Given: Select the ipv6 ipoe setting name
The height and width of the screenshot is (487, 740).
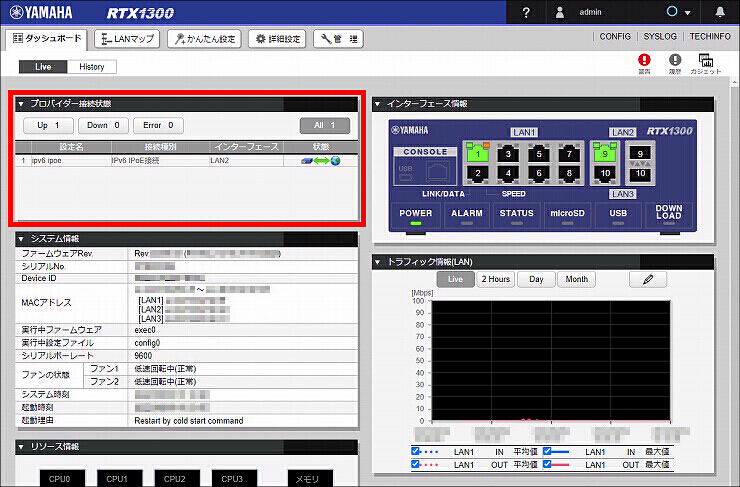Looking at the screenshot, I should pos(47,160).
